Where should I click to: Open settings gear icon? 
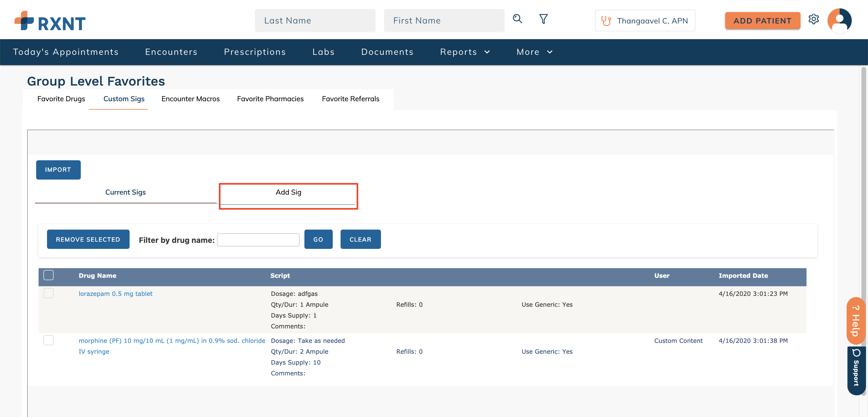pyautogui.click(x=813, y=19)
